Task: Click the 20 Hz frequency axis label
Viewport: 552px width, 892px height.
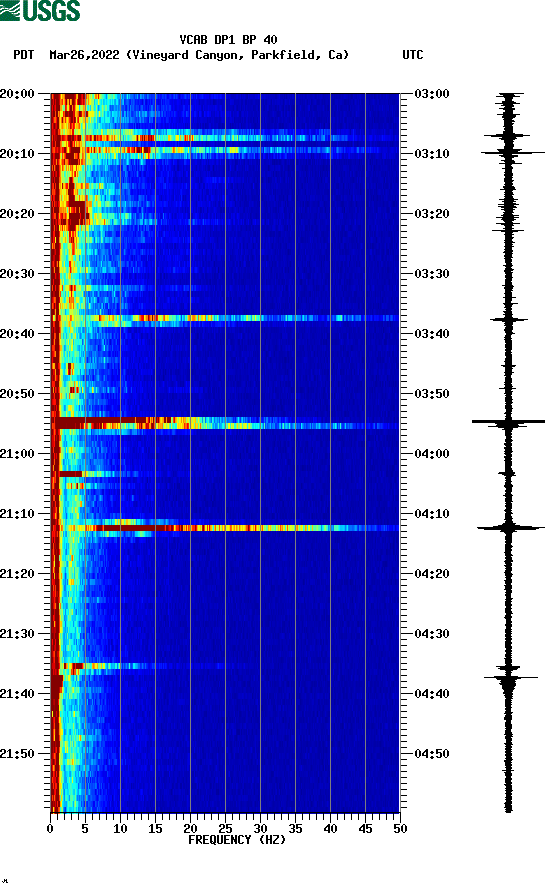Action: tap(190, 829)
